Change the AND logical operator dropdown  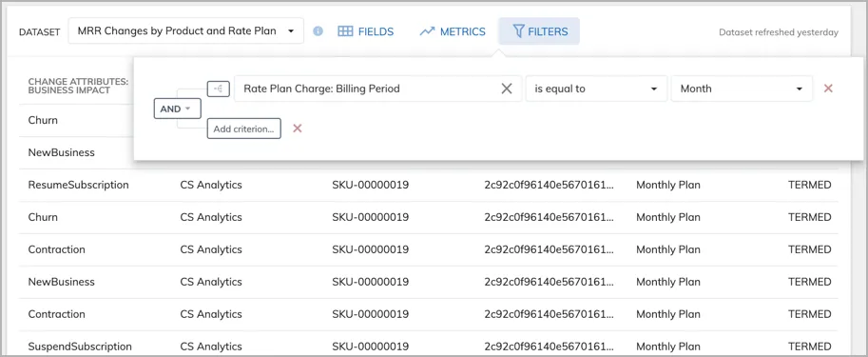coord(177,109)
